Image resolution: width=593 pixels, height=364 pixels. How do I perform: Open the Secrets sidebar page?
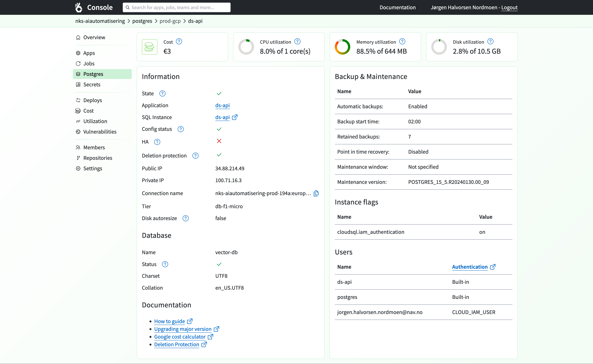92,85
